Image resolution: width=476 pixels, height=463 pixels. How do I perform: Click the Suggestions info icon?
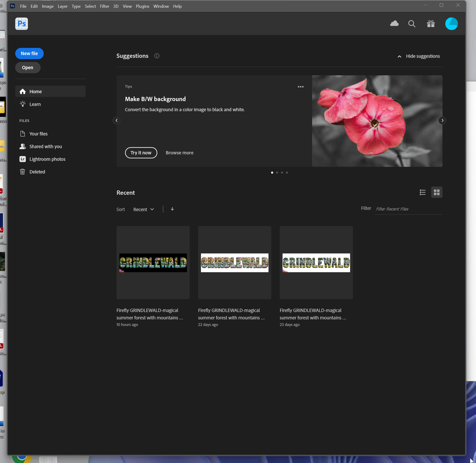[157, 56]
